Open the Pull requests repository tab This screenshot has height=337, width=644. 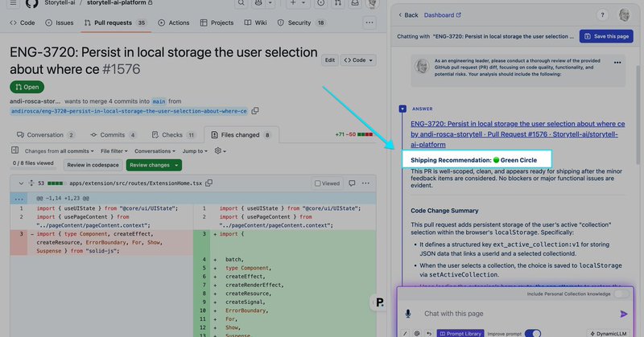tap(115, 23)
